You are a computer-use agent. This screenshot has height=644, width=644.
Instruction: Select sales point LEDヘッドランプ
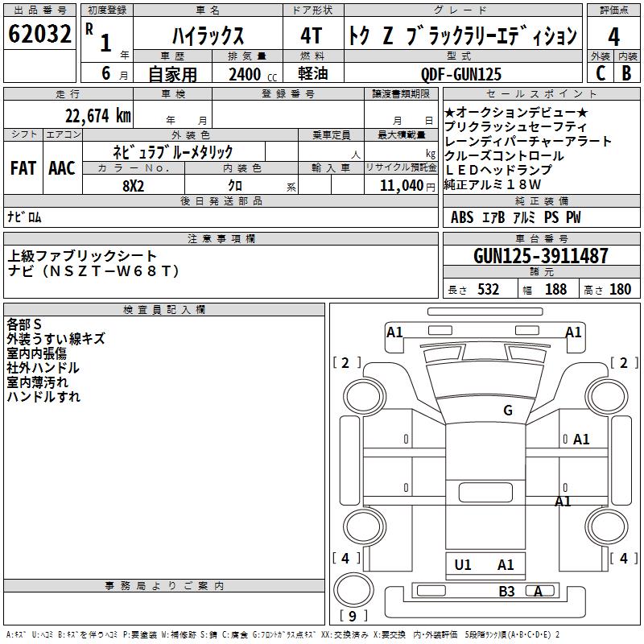click(498, 170)
